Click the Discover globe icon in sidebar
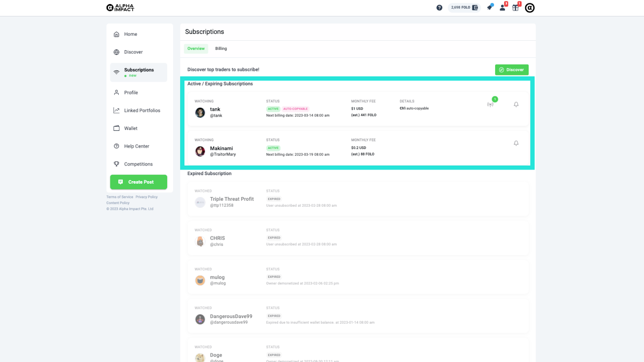The width and height of the screenshot is (644, 362). (116, 52)
